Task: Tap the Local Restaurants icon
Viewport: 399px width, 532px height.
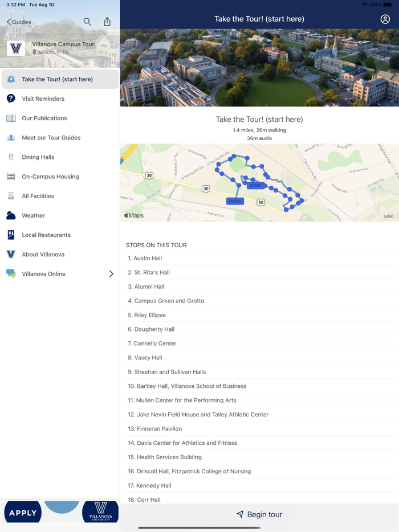Action: click(11, 235)
